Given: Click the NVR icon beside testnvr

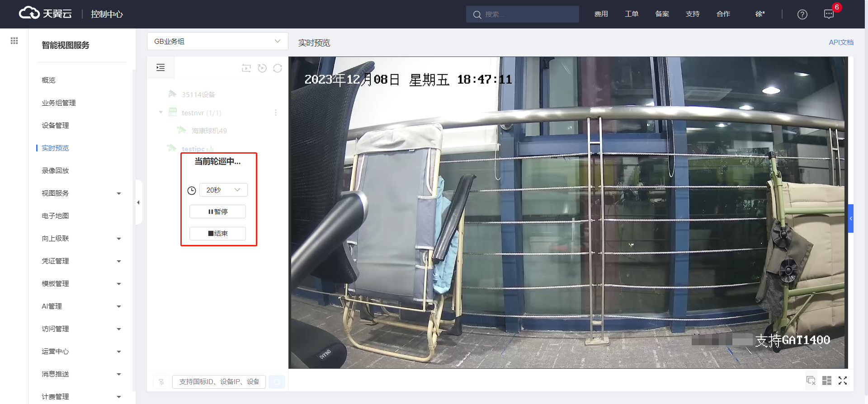Looking at the screenshot, I should (x=173, y=112).
